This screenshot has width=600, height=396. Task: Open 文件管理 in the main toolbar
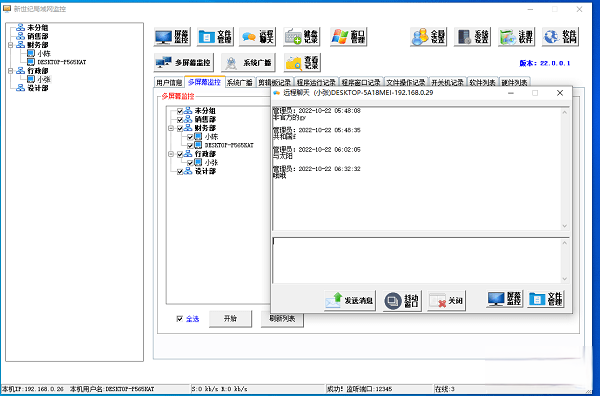tap(215, 37)
